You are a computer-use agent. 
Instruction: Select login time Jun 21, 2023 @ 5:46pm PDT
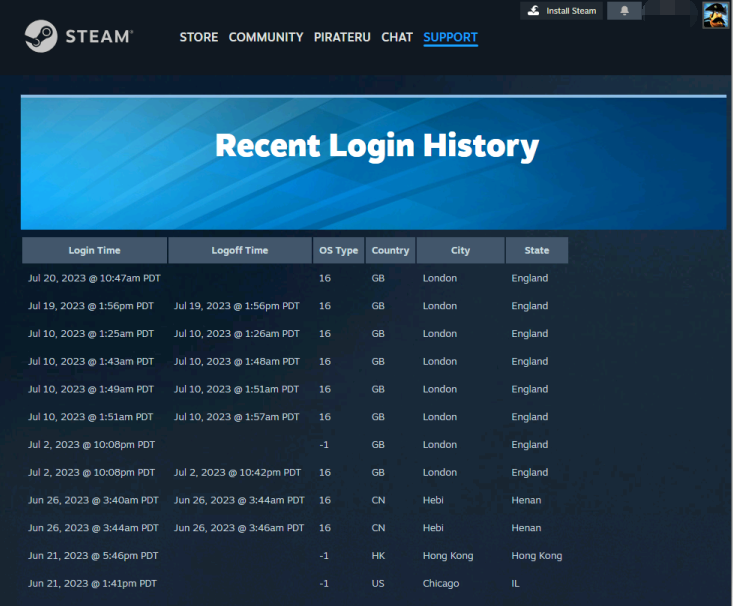(x=93, y=556)
